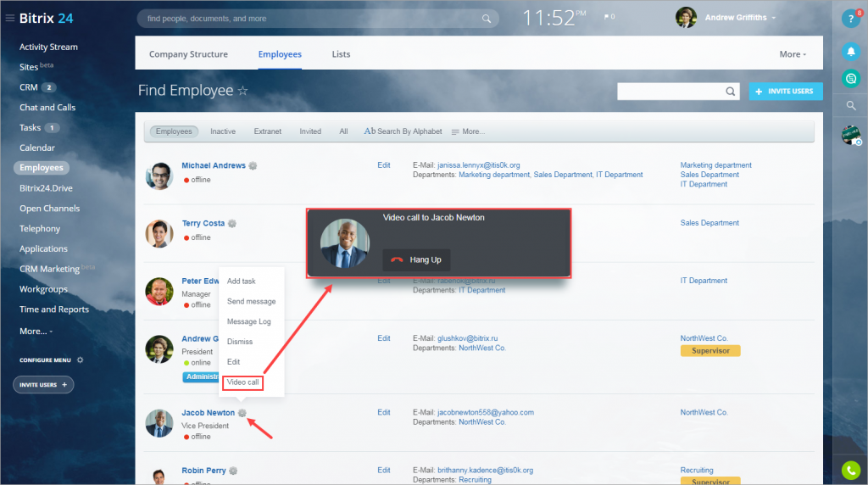Viewport: 868px width, 485px height.
Task: Expand More... in the left sidebar menu
Action: point(36,331)
